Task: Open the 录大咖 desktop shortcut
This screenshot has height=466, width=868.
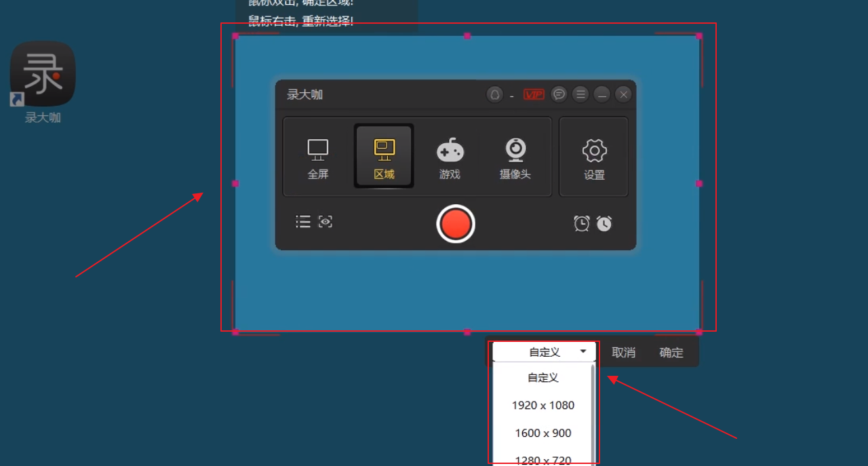Action: (x=42, y=73)
